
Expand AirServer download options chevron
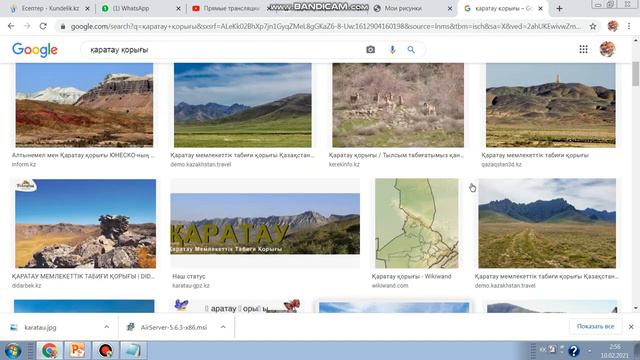[x=223, y=327]
